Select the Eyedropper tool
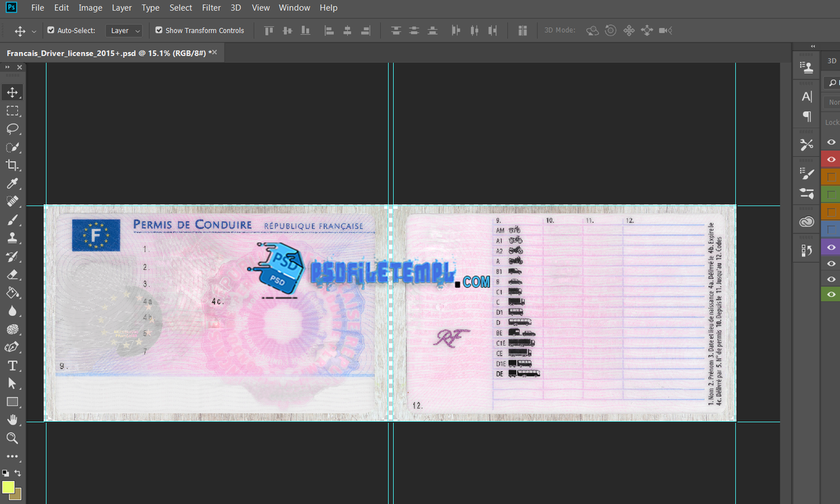Image resolution: width=840 pixels, height=504 pixels. coord(12,184)
